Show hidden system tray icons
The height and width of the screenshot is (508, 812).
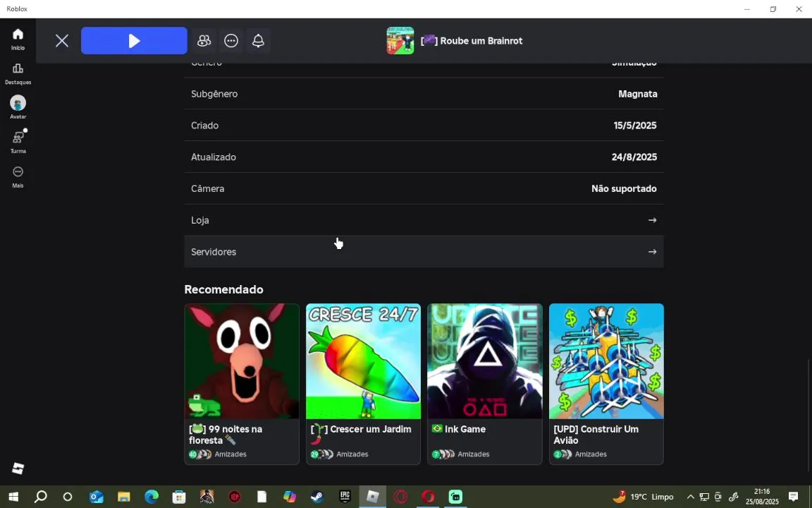coord(690,497)
